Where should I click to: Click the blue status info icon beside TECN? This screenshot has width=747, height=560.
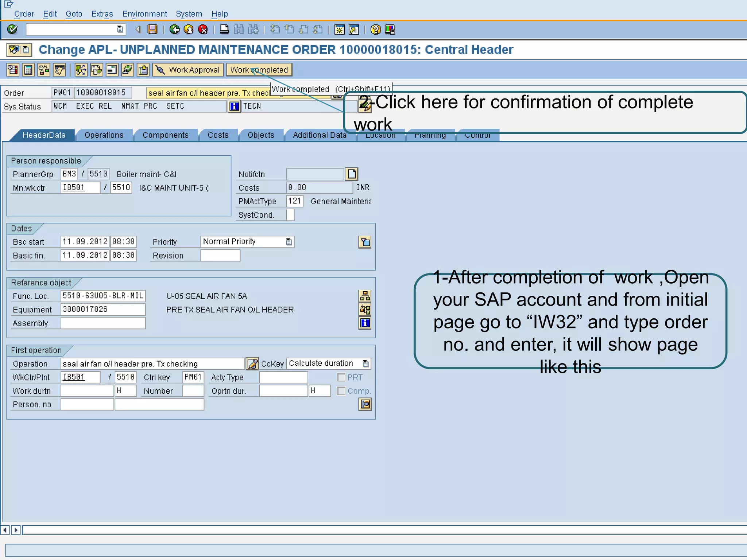point(234,106)
